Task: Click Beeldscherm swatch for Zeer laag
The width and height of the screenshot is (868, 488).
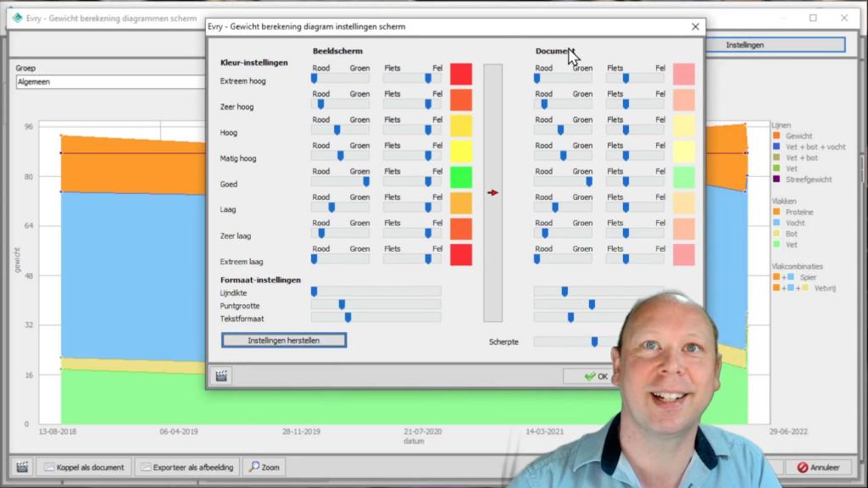Action: tap(461, 229)
